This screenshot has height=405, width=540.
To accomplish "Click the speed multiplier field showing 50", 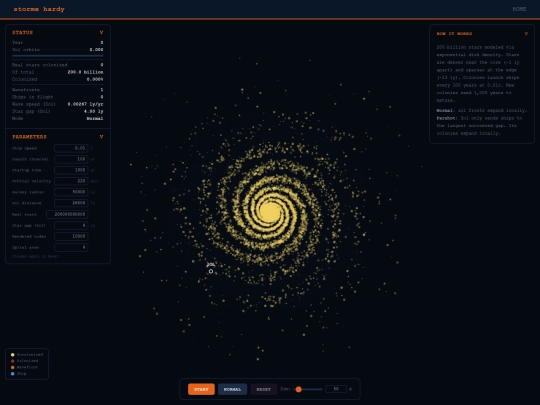I will pos(336,389).
